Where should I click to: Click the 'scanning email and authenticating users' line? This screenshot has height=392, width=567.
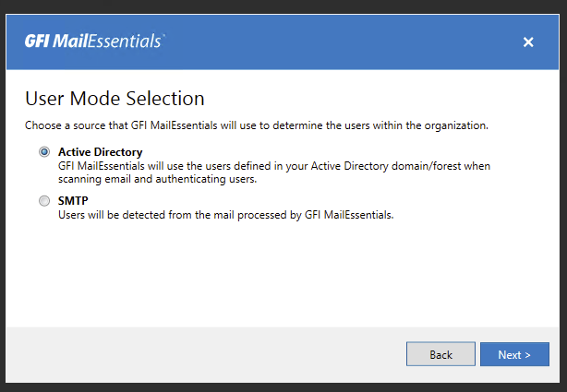click(156, 179)
